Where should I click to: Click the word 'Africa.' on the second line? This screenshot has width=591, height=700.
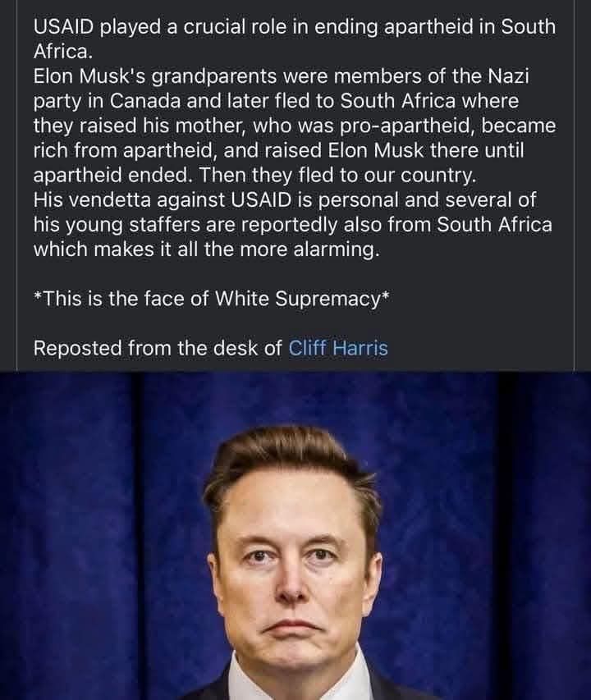coord(63,52)
